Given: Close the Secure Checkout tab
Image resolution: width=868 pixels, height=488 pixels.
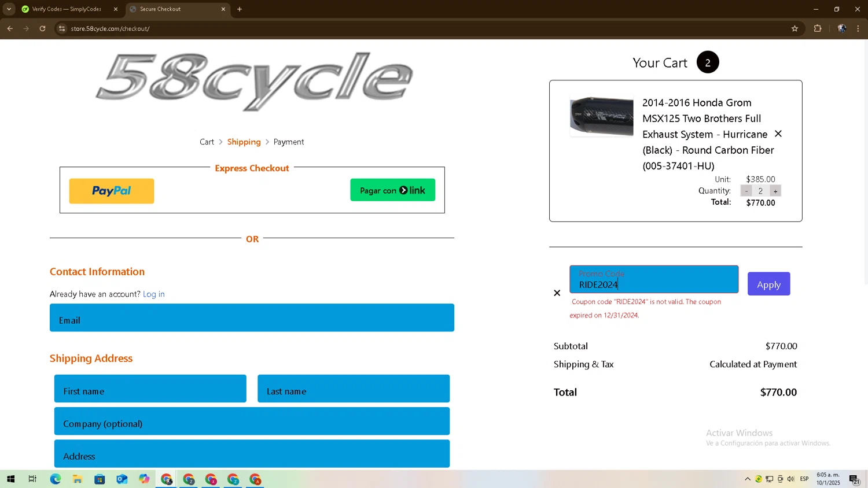Looking at the screenshot, I should [223, 9].
